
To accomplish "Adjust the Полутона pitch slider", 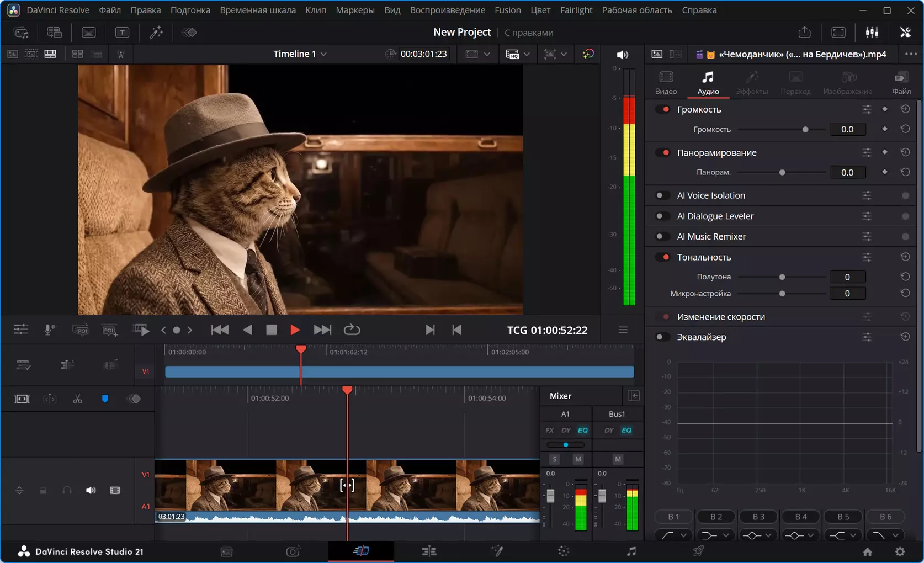I will [782, 277].
